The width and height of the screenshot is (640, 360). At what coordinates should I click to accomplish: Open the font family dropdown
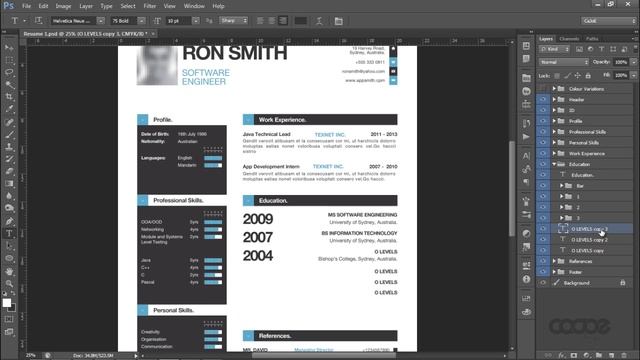coord(101,21)
